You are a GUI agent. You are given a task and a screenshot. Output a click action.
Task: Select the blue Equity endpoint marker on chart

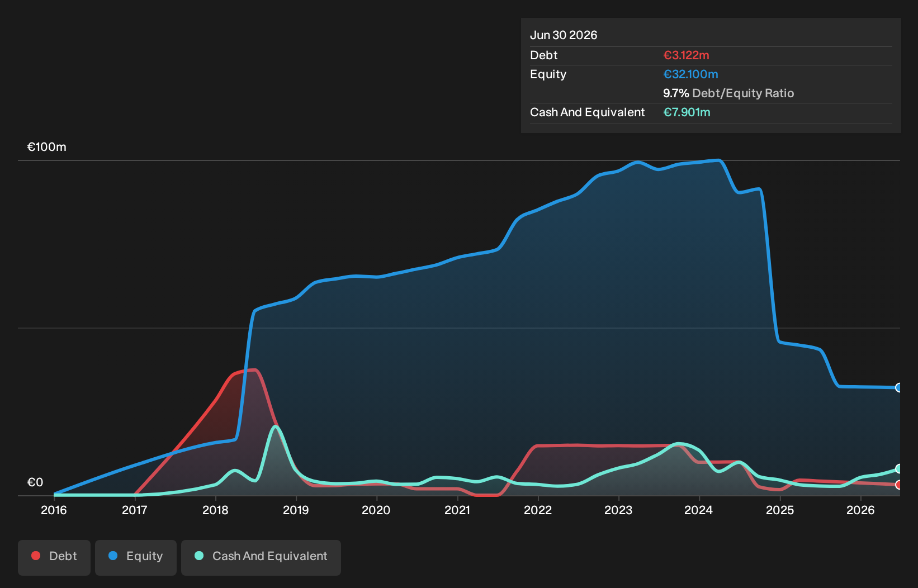pyautogui.click(x=899, y=387)
